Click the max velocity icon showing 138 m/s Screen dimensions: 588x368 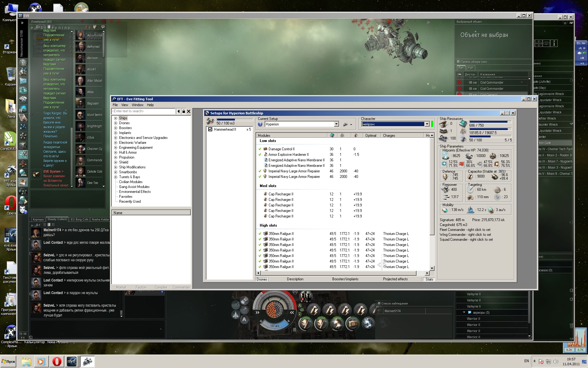coord(445,210)
